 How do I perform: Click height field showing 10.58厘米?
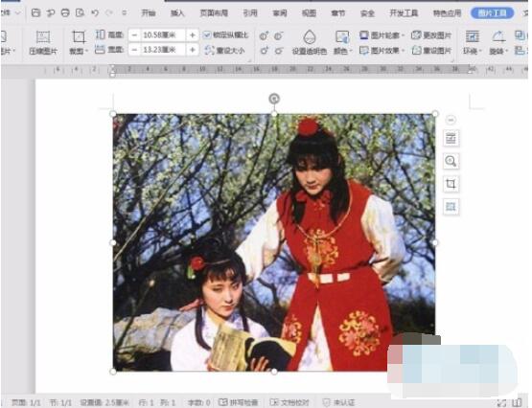[163, 34]
